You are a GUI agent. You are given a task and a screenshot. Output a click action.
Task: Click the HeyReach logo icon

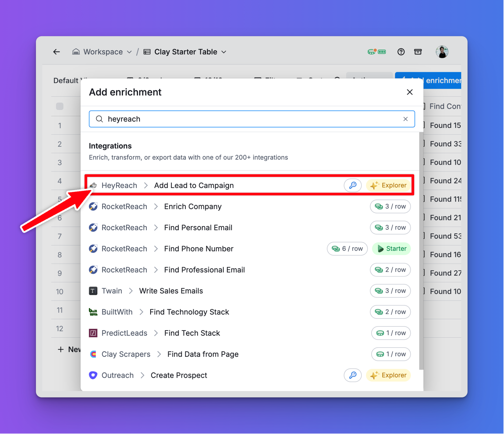[93, 185]
